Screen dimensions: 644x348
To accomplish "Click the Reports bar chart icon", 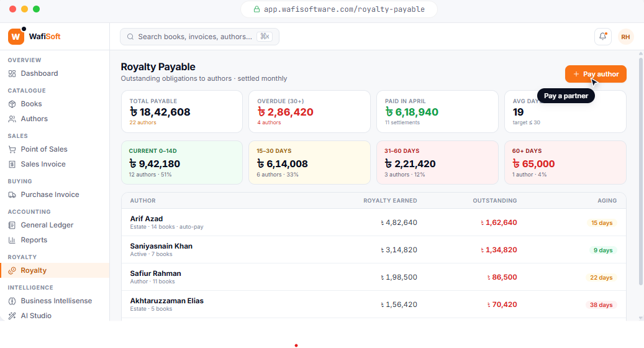I will pyautogui.click(x=12, y=240).
